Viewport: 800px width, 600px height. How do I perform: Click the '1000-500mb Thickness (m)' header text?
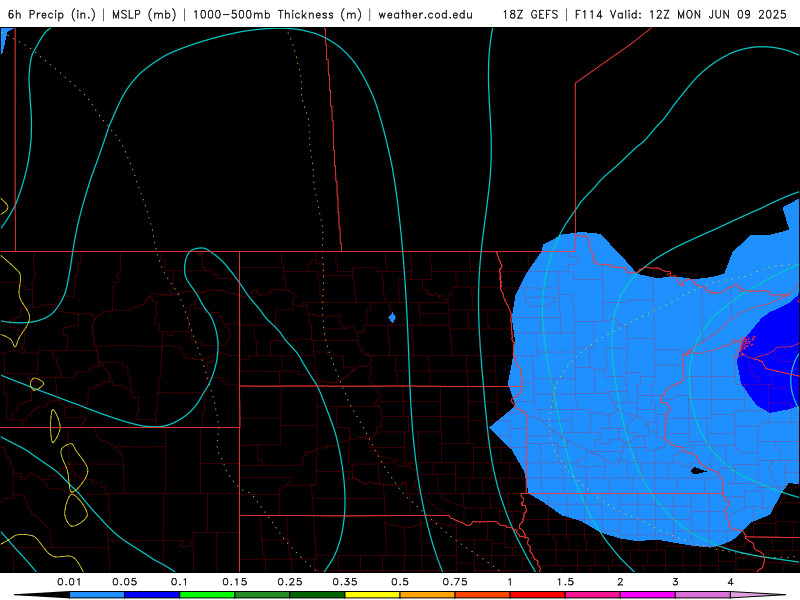tap(277, 15)
